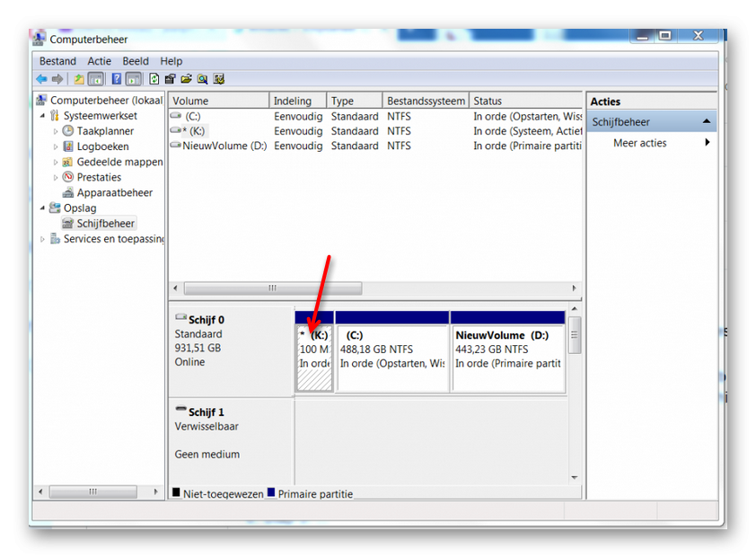The height and width of the screenshot is (558, 756).
Task: Expand Services en toepassingen node
Action: pyautogui.click(x=42, y=239)
